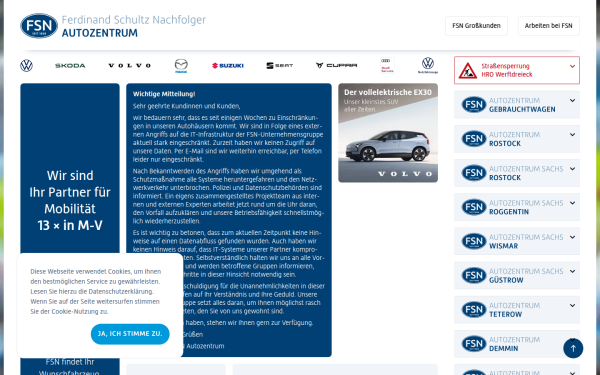The height and width of the screenshot is (375, 600).
Task: Expand Autozentrum Sachs Roggentin chevron
Action: click(x=572, y=203)
